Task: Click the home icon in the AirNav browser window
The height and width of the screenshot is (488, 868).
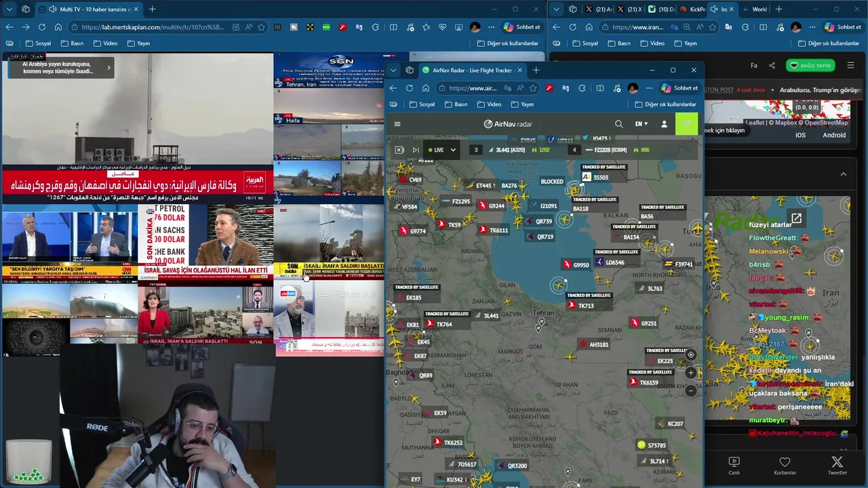Action: click(425, 88)
